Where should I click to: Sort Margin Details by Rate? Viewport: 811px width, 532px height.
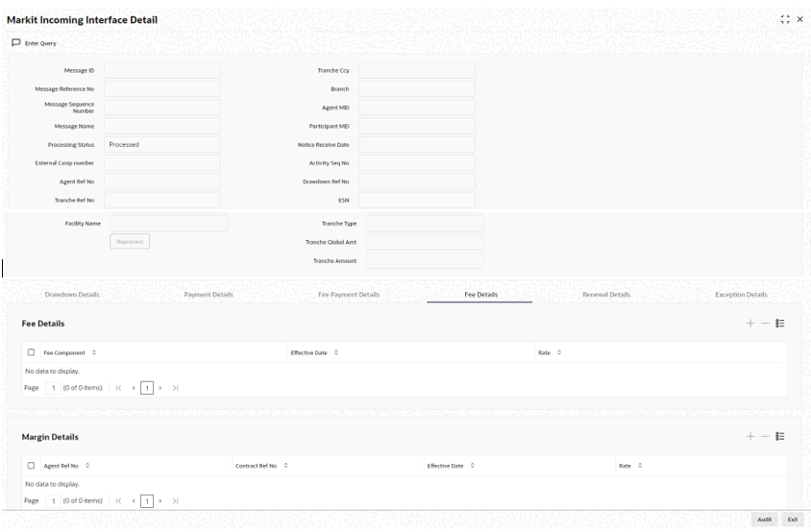(x=640, y=466)
